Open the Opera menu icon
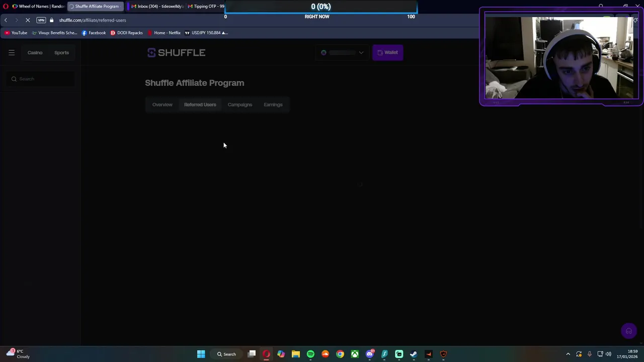The height and width of the screenshot is (362, 644). click(6, 7)
